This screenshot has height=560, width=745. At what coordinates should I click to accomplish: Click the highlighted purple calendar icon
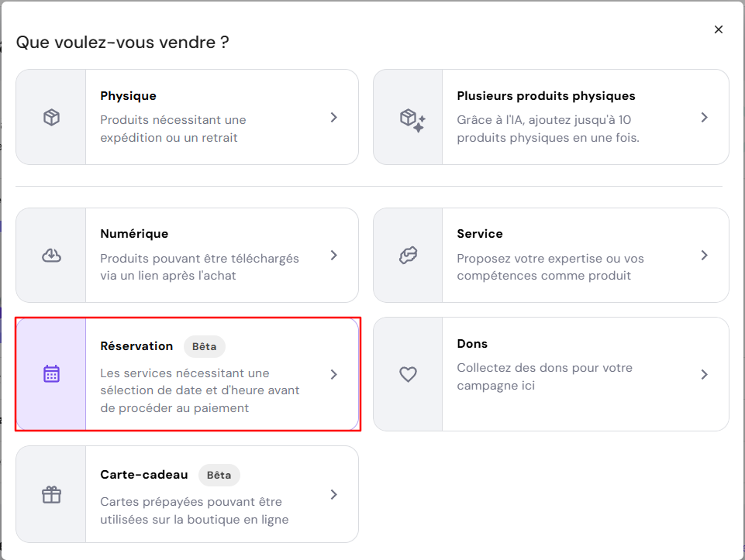[50, 374]
